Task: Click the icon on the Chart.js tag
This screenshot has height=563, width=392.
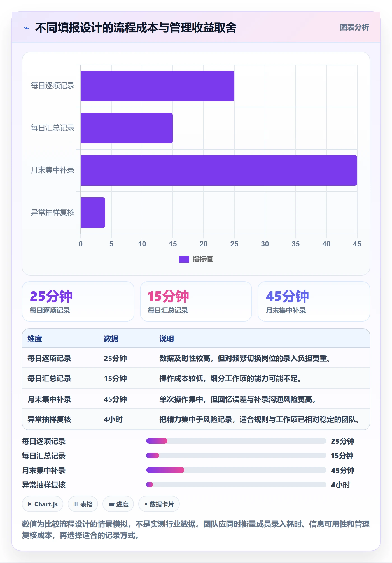Action: [x=30, y=504]
